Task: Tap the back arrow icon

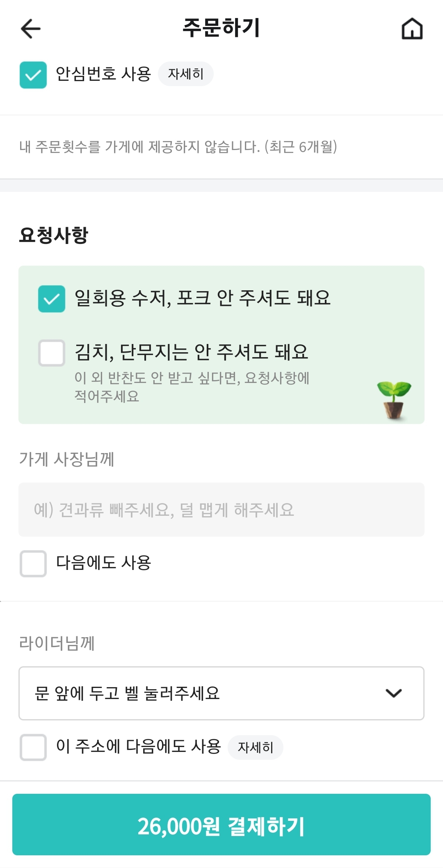Action: (x=30, y=29)
